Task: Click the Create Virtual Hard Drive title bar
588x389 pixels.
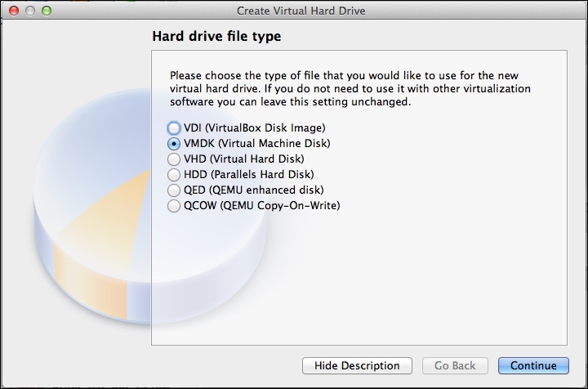Action: pos(301,11)
